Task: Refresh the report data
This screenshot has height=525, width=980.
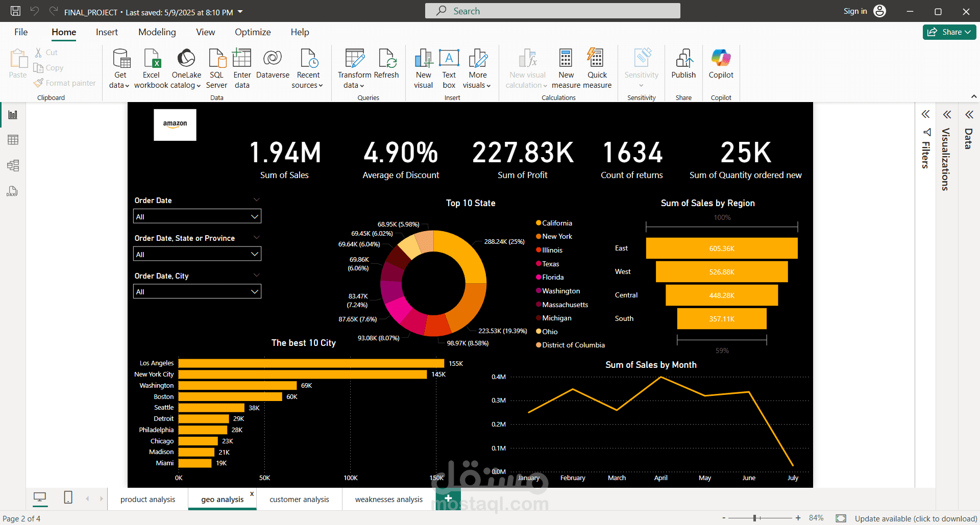Action: point(386,68)
